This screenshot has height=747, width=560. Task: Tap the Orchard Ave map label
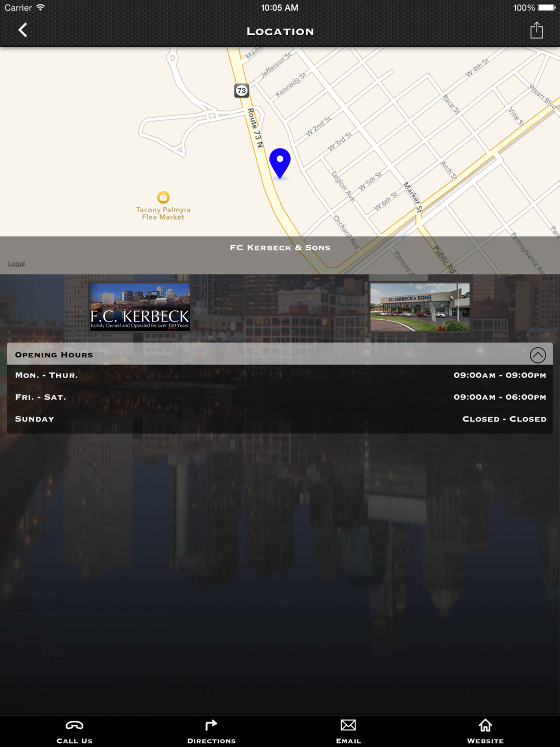point(347,232)
